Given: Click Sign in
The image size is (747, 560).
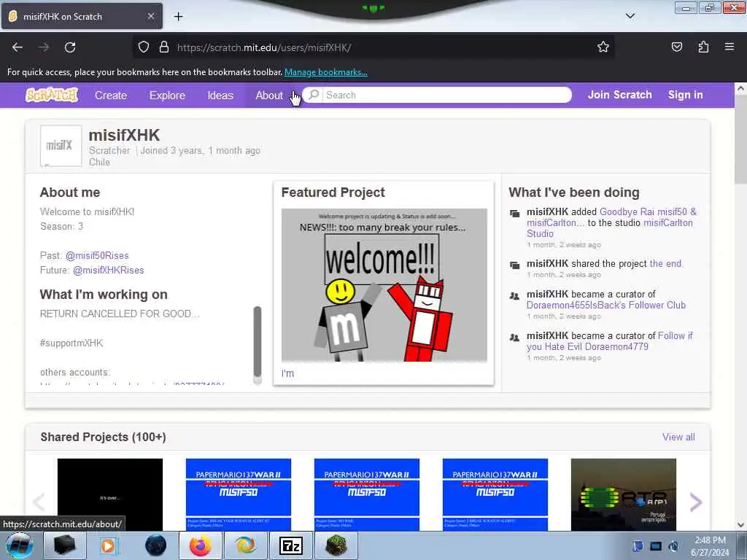Looking at the screenshot, I should coord(685,95).
